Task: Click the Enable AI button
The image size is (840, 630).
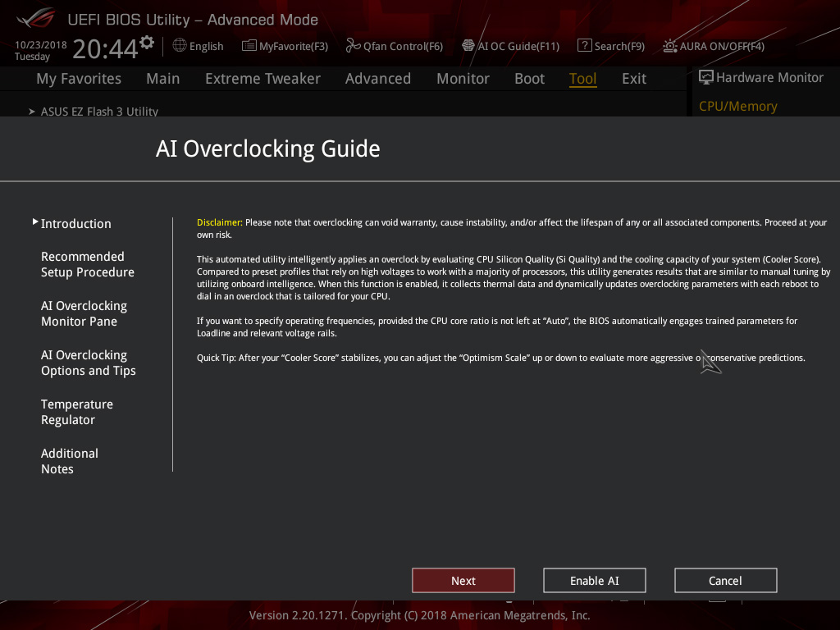Action: click(x=595, y=581)
